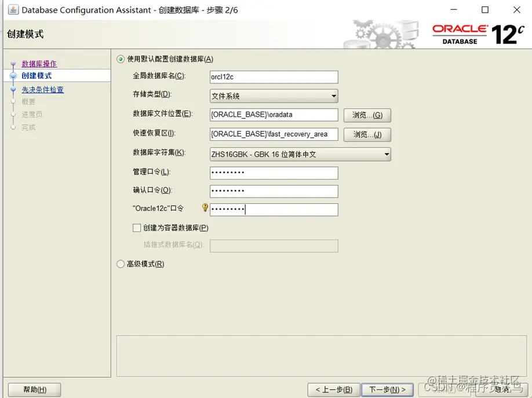
Task: Click 确认口令 password field
Action: [x=274, y=191]
